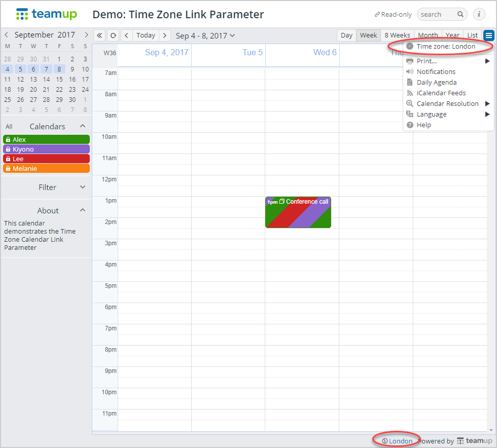Screen dimensions: 497x448
Task: Expand the Calendar Resolution submenu arrow
Action: 487,103
